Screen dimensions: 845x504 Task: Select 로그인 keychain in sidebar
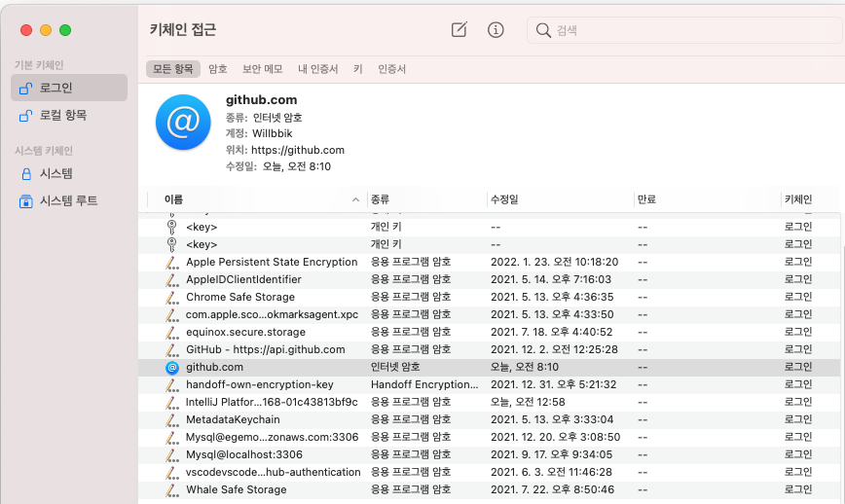(x=69, y=88)
